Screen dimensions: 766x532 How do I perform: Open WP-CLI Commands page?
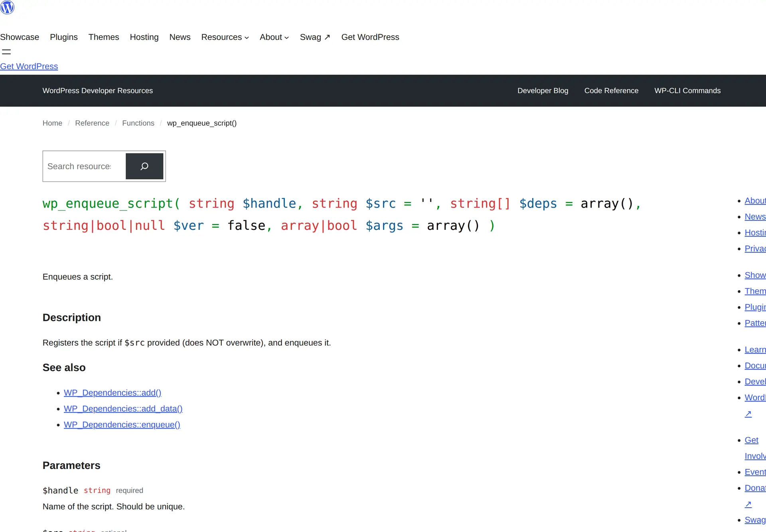tap(687, 91)
